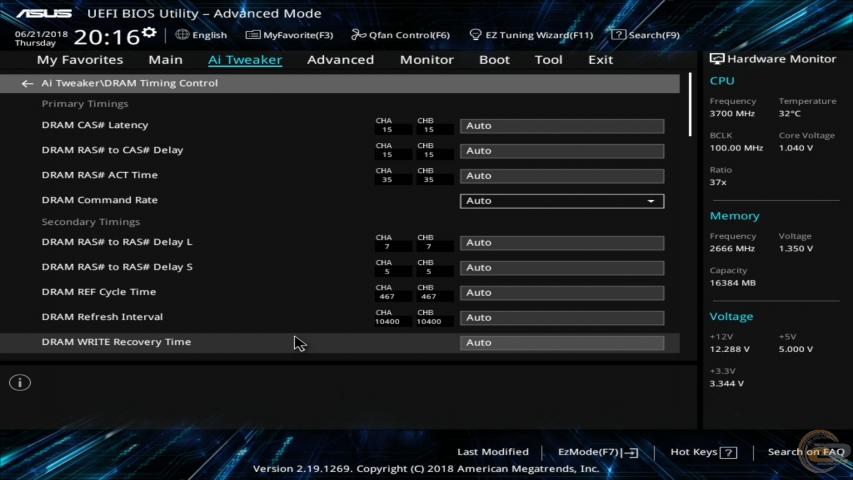Click the Hardware Monitor screen icon
Viewport: 853px width, 480px height.
pyautogui.click(x=716, y=59)
